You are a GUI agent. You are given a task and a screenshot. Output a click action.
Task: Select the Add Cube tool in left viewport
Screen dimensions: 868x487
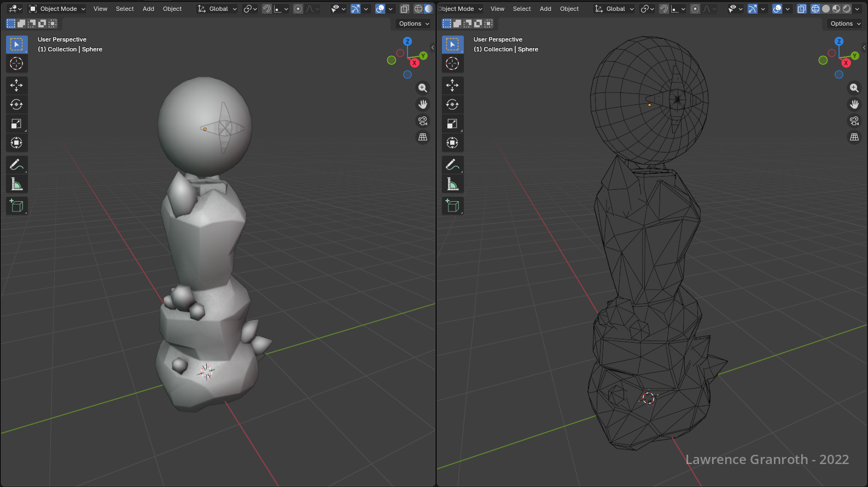pos(16,206)
